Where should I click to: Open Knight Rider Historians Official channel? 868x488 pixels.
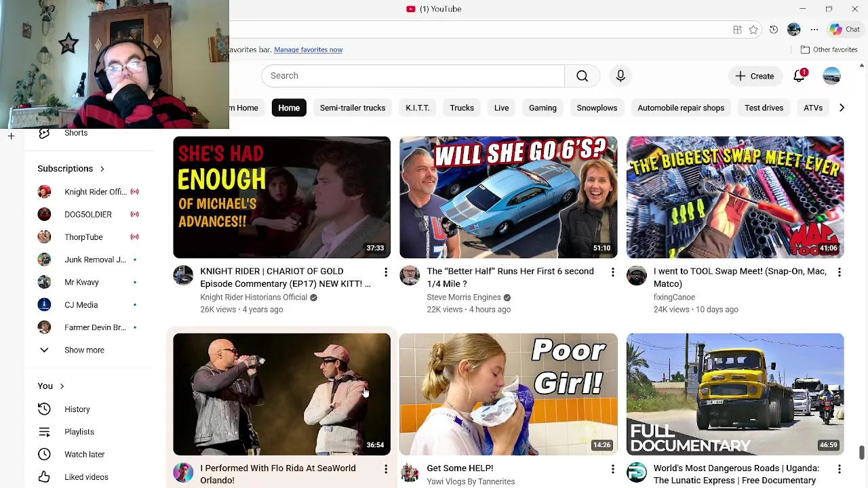pos(254,298)
